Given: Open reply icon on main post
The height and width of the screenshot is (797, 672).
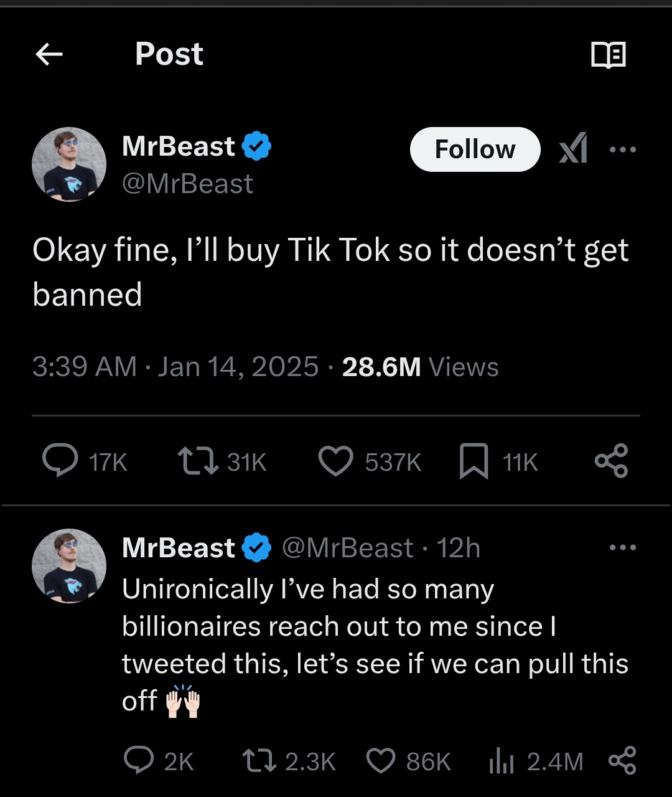Looking at the screenshot, I should [60, 461].
